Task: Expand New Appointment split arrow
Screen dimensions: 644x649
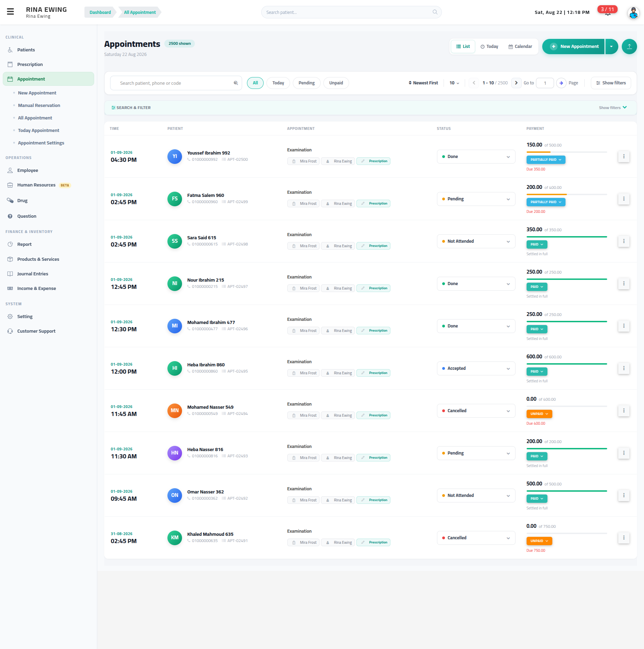Action: [x=611, y=47]
